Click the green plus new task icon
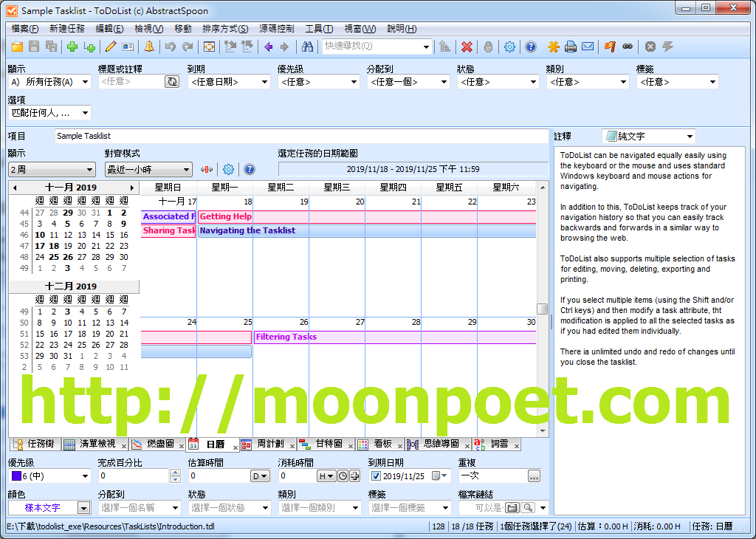 click(72, 47)
